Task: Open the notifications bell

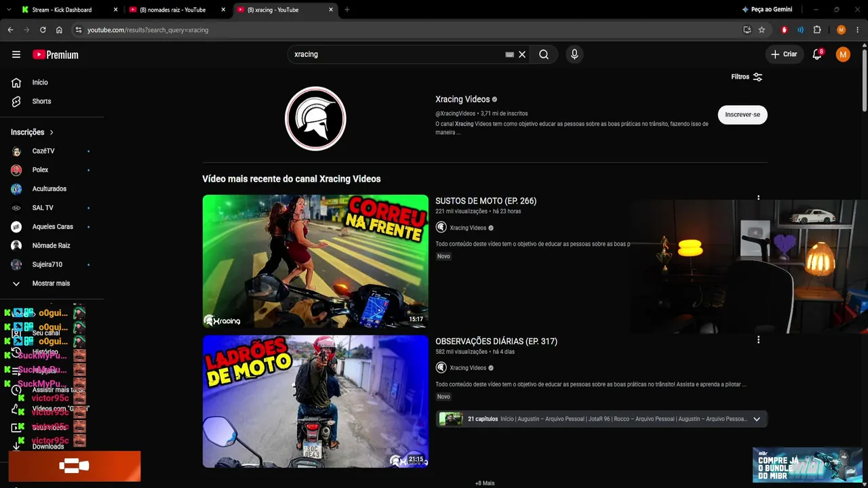Action: pos(817,55)
